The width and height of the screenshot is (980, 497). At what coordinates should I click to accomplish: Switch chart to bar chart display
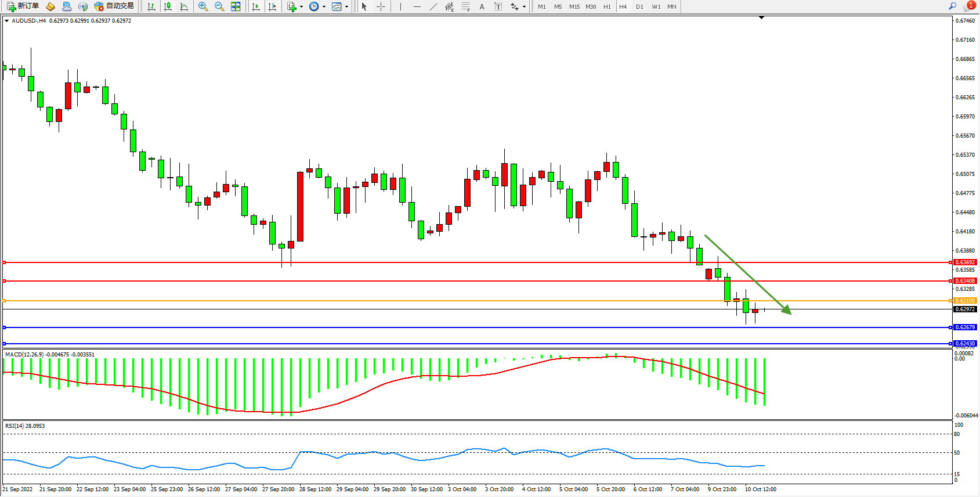pyautogui.click(x=151, y=6)
